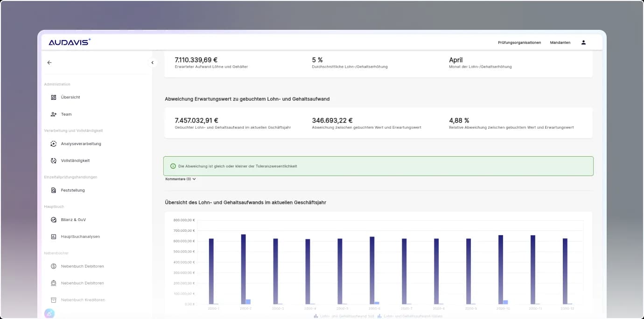Click the Analyseverarbeitung icon in the sidebar

coord(54,144)
